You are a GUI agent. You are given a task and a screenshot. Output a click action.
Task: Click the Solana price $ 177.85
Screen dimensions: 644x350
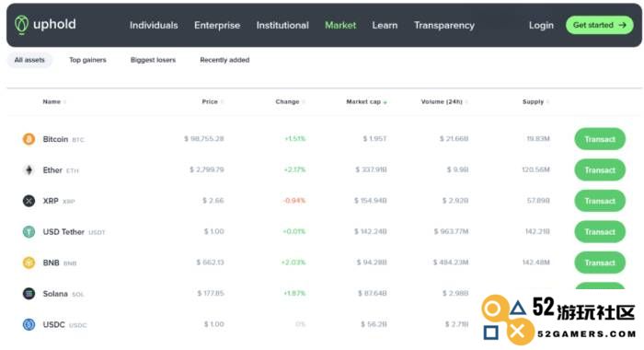pyautogui.click(x=211, y=293)
